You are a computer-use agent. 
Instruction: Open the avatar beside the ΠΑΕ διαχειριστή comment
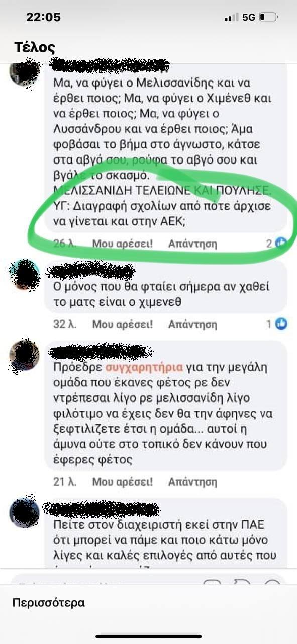pos(24,512)
